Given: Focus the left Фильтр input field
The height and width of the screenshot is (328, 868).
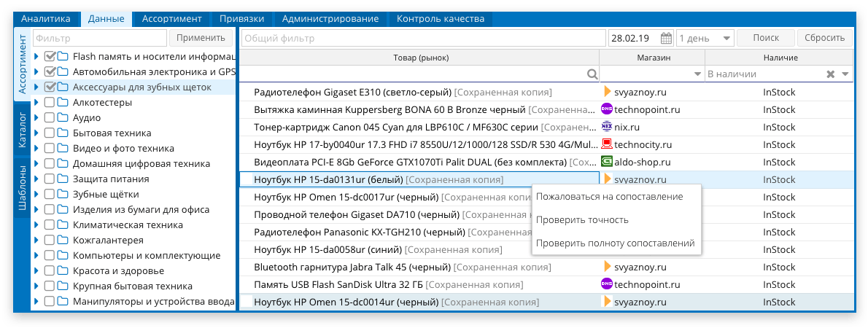Looking at the screenshot, I should pos(100,38).
